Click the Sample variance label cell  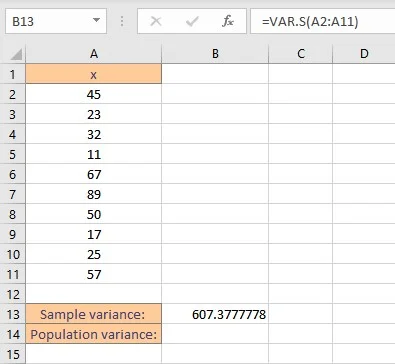[94, 314]
